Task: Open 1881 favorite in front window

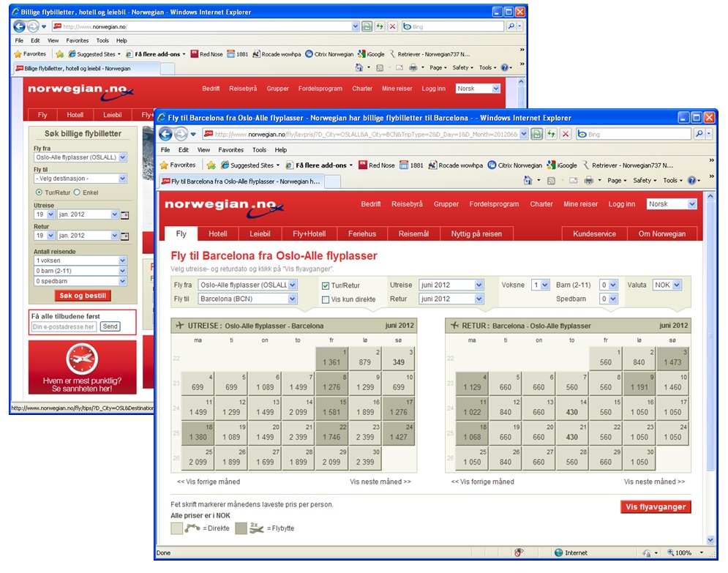Action: 412,165
